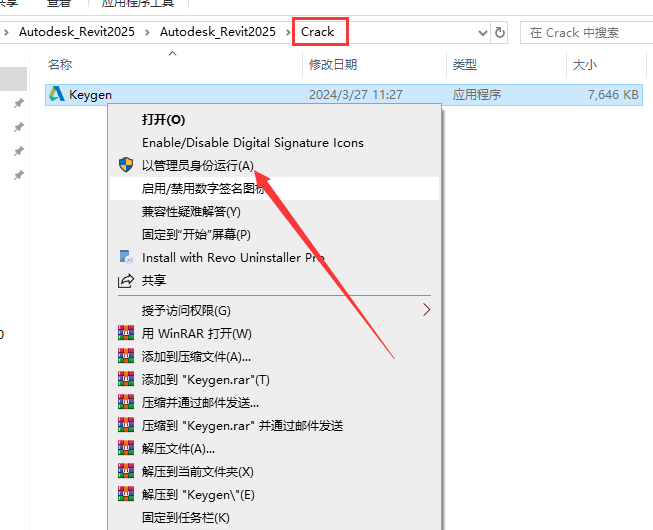The height and width of the screenshot is (530, 653).
Task: Expand the 授予访问权限(G) submenu arrow
Action: [x=427, y=310]
